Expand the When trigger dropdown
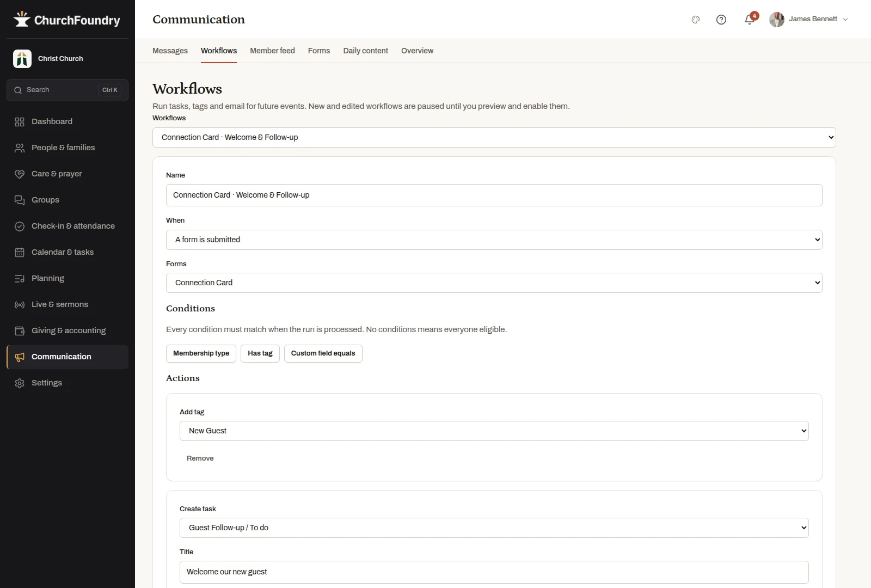871x588 pixels. coord(494,240)
